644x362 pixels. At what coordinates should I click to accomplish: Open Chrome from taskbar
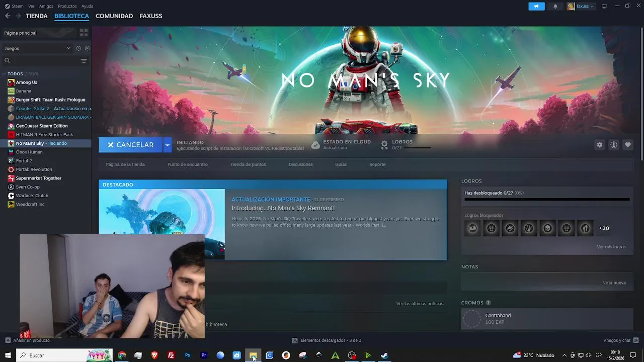click(x=122, y=355)
